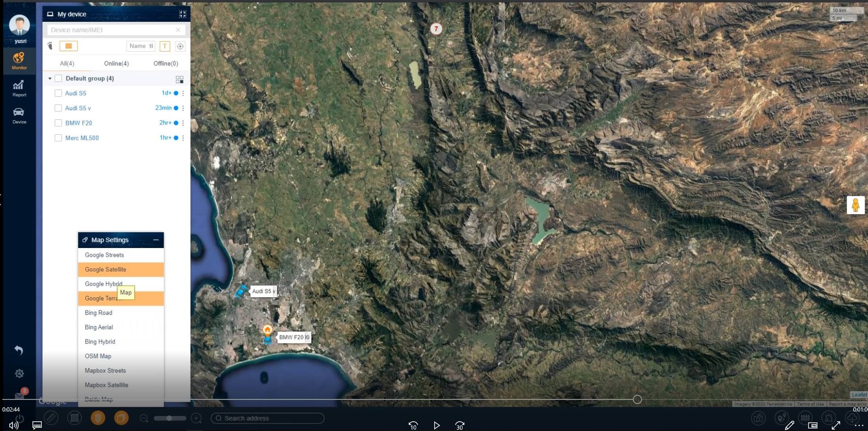Check the Audi S5 device checkbox

pos(58,93)
